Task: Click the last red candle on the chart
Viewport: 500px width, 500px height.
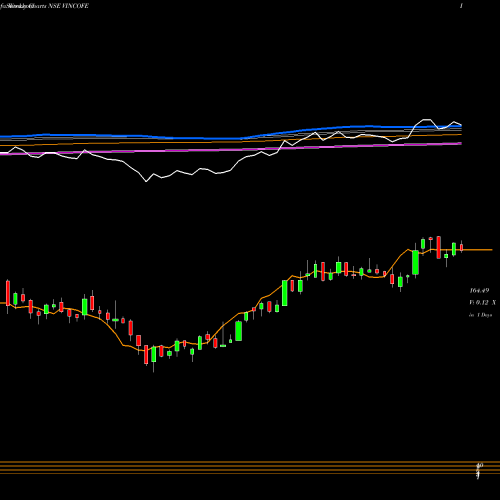Action: [462, 247]
